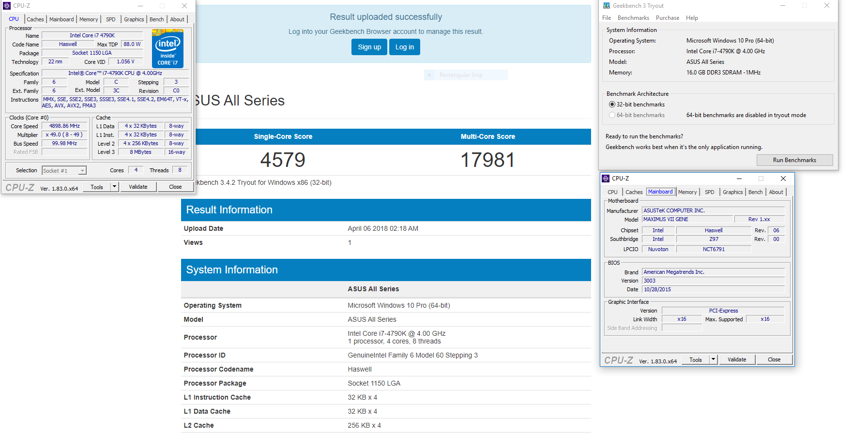The height and width of the screenshot is (433, 868).
Task: Open Geekbench Help menu
Action: [692, 18]
